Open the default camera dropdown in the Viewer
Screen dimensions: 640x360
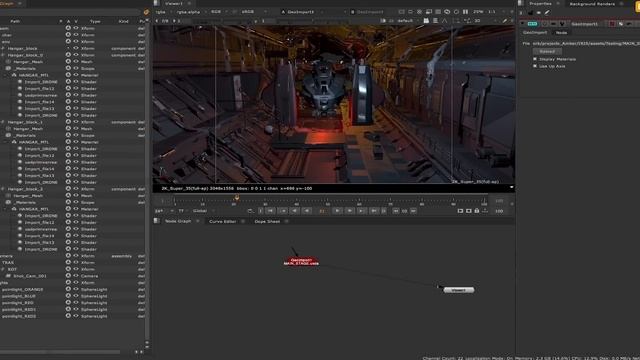tap(408, 20)
